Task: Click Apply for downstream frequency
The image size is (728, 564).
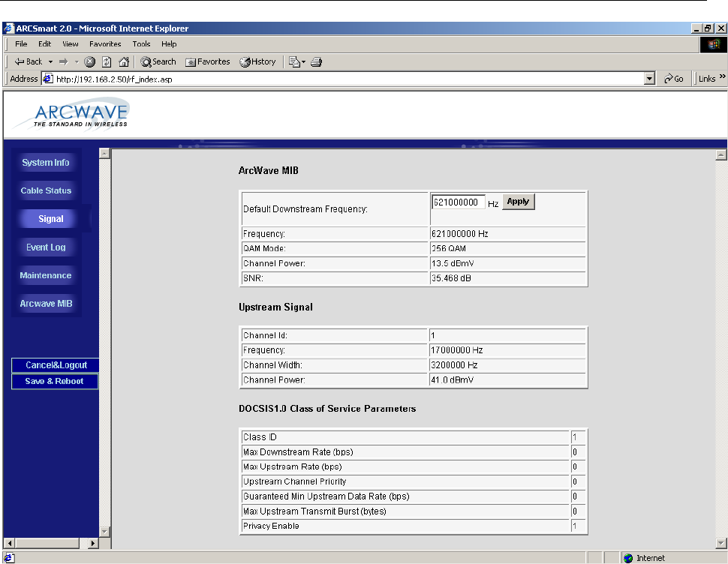Action: pos(518,202)
